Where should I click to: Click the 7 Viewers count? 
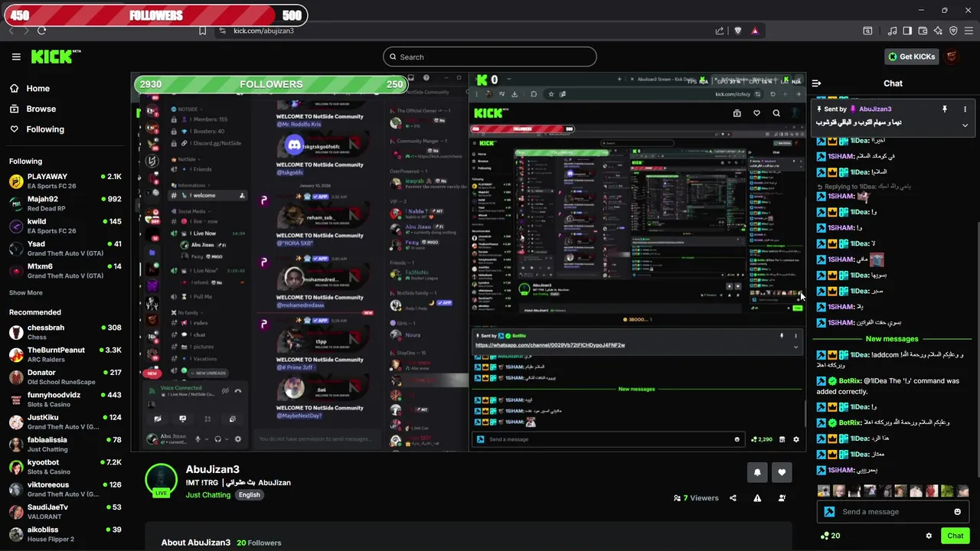click(x=696, y=498)
